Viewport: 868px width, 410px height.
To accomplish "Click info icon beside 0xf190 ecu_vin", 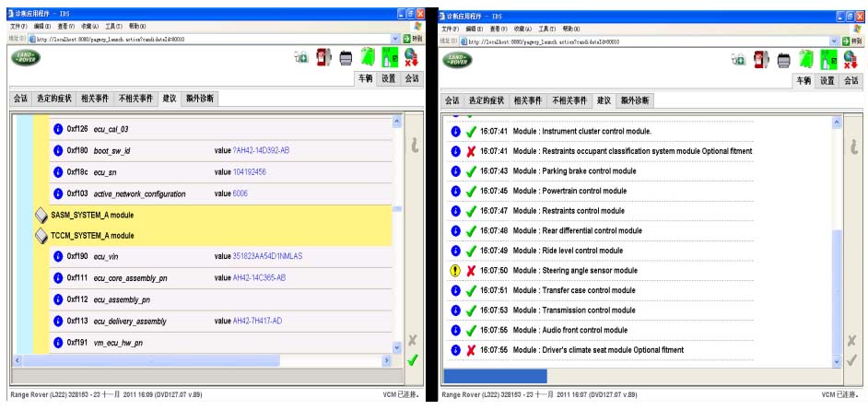I will [x=58, y=256].
